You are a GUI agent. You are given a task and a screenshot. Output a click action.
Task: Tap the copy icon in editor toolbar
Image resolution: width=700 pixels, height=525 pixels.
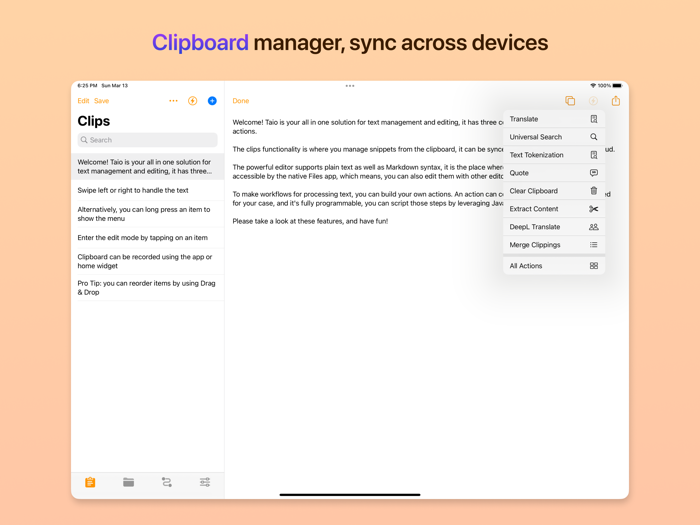[570, 101]
